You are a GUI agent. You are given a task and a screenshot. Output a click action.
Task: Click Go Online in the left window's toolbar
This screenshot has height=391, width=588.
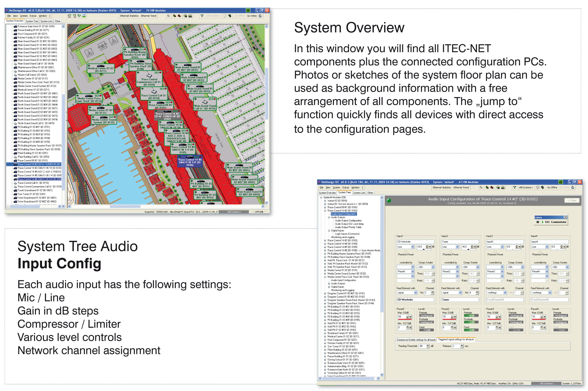click(252, 16)
